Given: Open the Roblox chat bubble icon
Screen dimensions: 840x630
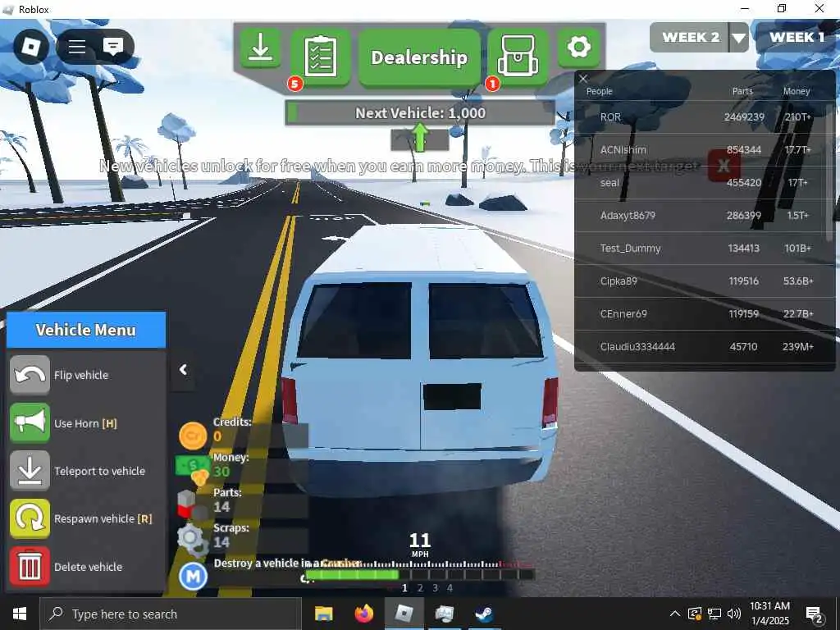Looking at the screenshot, I should tap(113, 47).
